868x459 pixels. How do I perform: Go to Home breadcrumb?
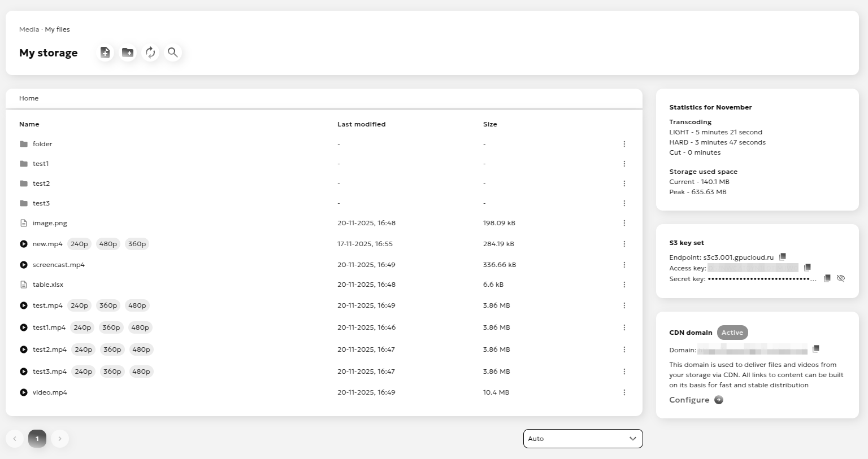click(29, 98)
